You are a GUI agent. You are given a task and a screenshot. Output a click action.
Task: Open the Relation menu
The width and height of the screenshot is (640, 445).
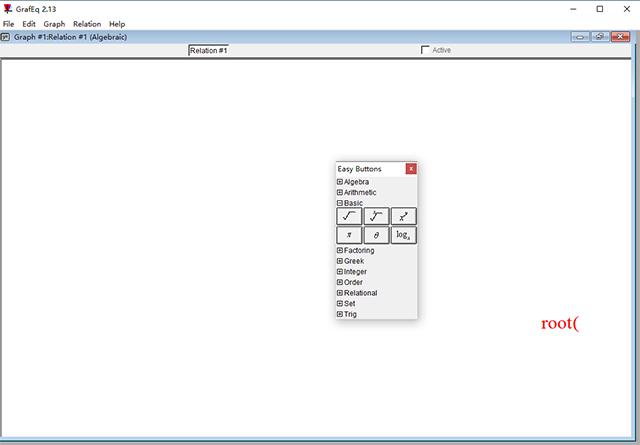point(87,24)
